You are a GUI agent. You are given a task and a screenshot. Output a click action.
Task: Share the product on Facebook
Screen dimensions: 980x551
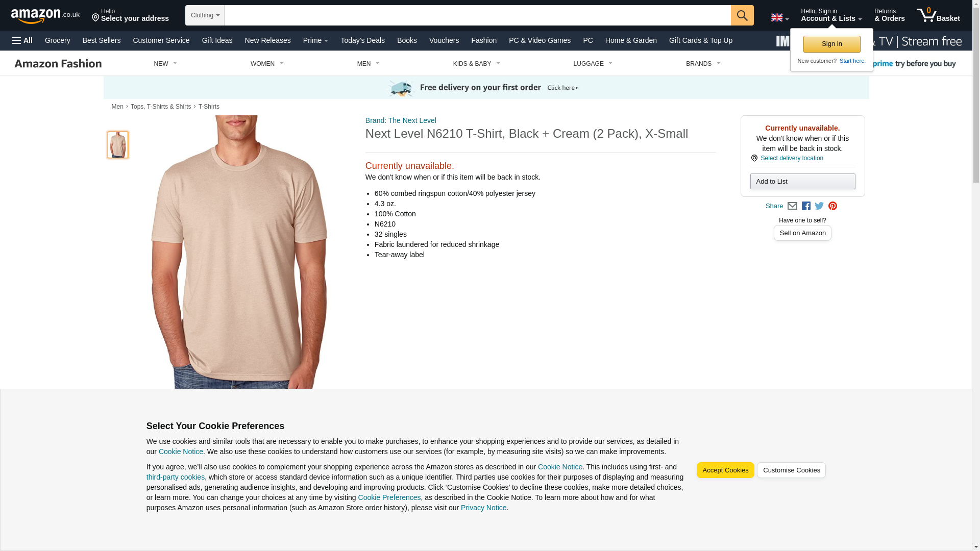click(806, 206)
